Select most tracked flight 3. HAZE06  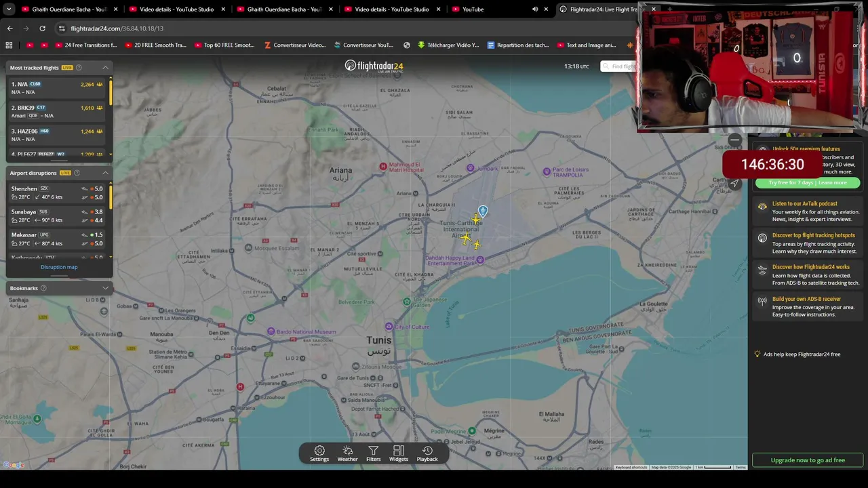[56, 135]
